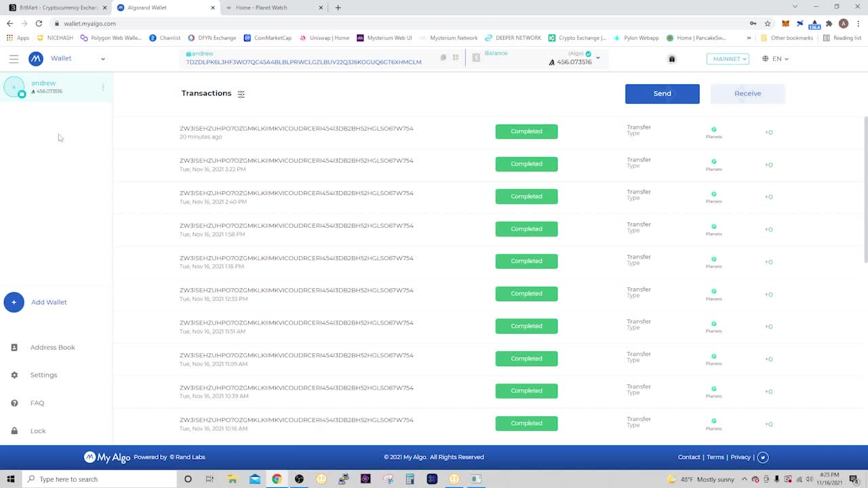Bookmark this page with the star icon

(768, 23)
